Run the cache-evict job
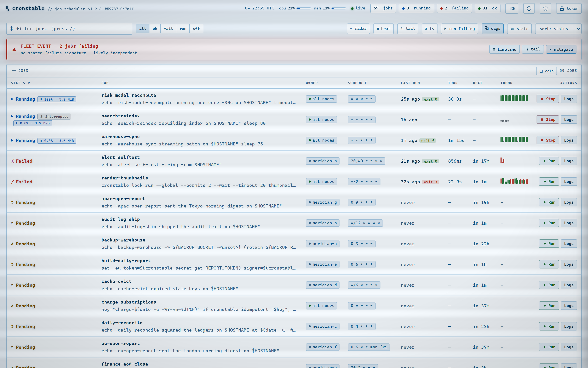 coord(549,285)
